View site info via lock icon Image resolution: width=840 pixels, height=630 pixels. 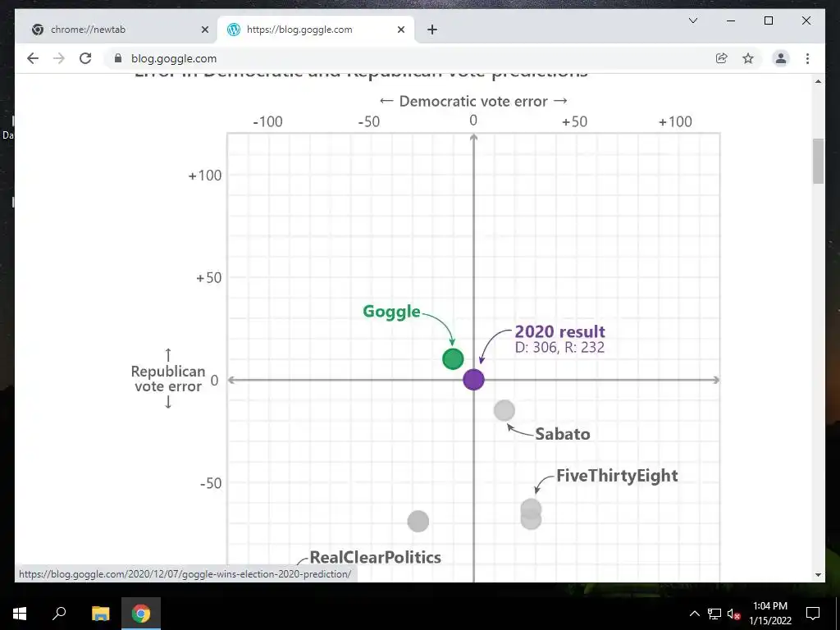coord(118,58)
